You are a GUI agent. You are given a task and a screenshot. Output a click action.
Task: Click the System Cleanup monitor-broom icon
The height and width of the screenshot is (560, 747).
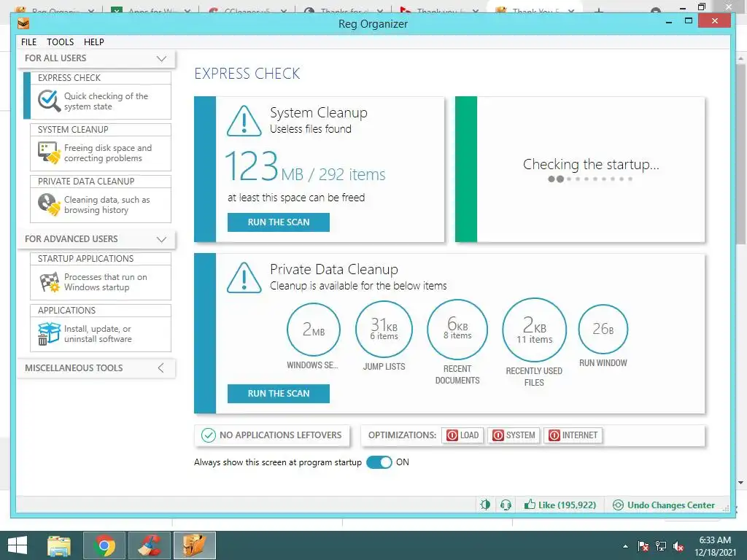[49, 153]
